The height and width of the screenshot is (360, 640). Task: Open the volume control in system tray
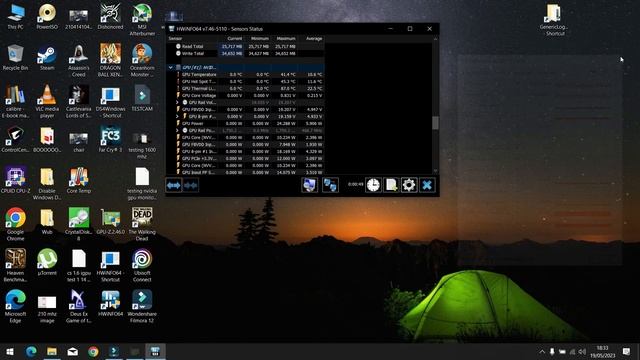tap(582, 351)
